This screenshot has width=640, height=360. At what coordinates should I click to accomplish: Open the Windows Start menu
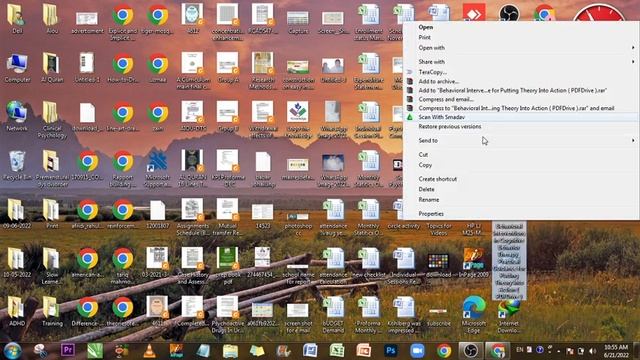pos(12,351)
